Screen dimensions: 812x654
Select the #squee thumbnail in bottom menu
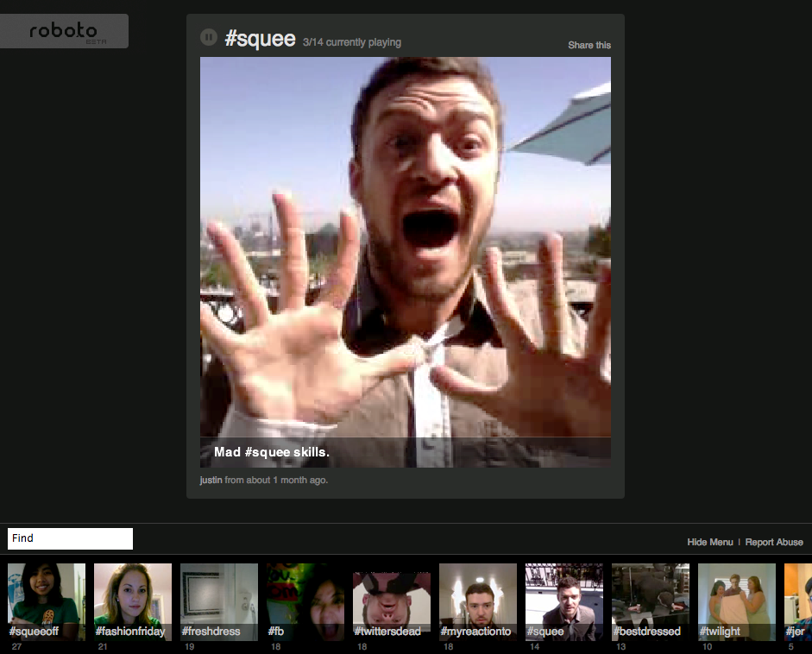tap(564, 601)
